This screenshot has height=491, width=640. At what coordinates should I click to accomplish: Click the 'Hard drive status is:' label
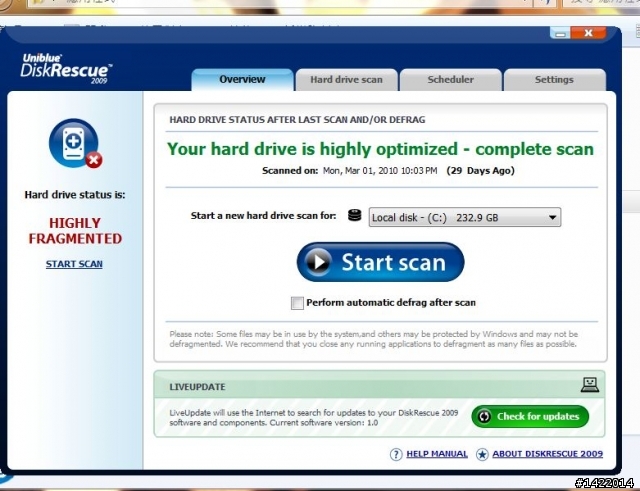[75, 195]
